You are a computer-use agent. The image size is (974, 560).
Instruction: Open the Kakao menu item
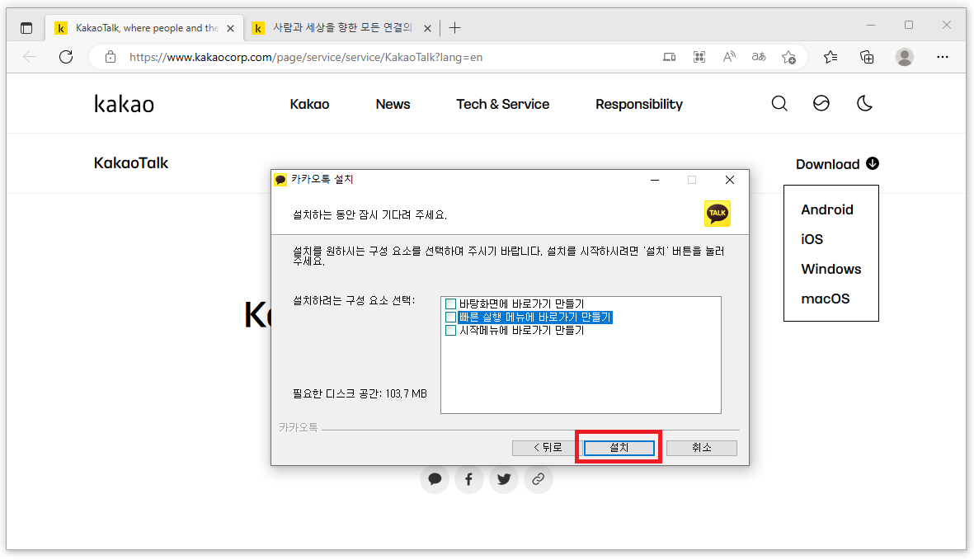[x=309, y=104]
